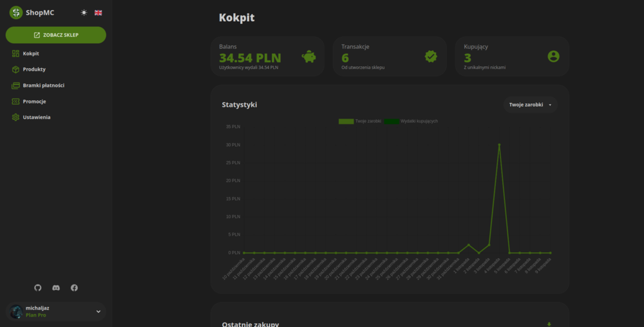This screenshot has width=644, height=327.
Task: Click the Ostatnie zakupy heading
Action: [x=251, y=324]
